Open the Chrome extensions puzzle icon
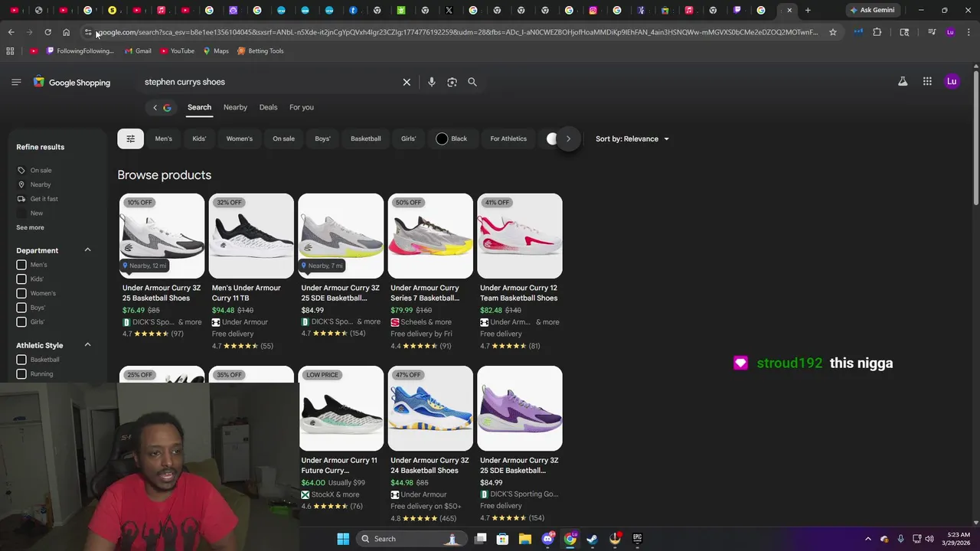 pos(877,32)
